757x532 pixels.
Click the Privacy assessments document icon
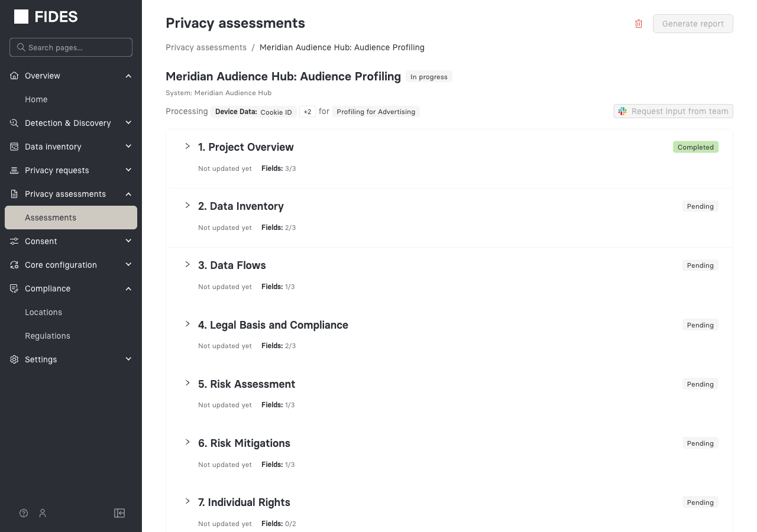pyautogui.click(x=13, y=194)
